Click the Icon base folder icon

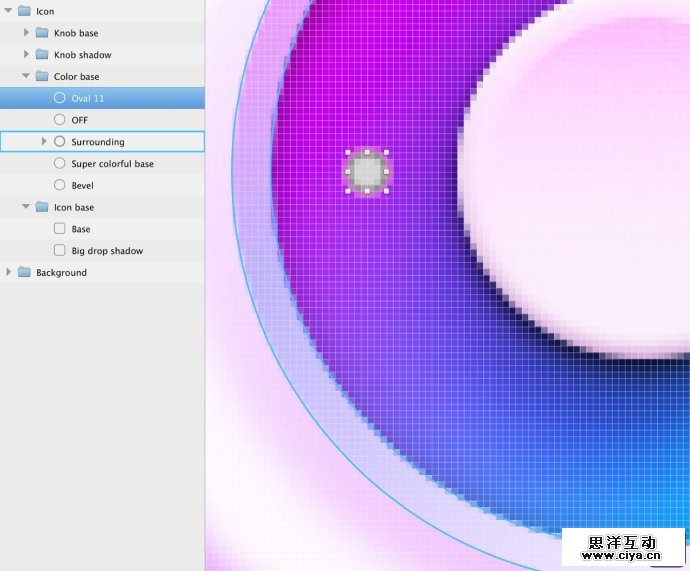[42, 207]
